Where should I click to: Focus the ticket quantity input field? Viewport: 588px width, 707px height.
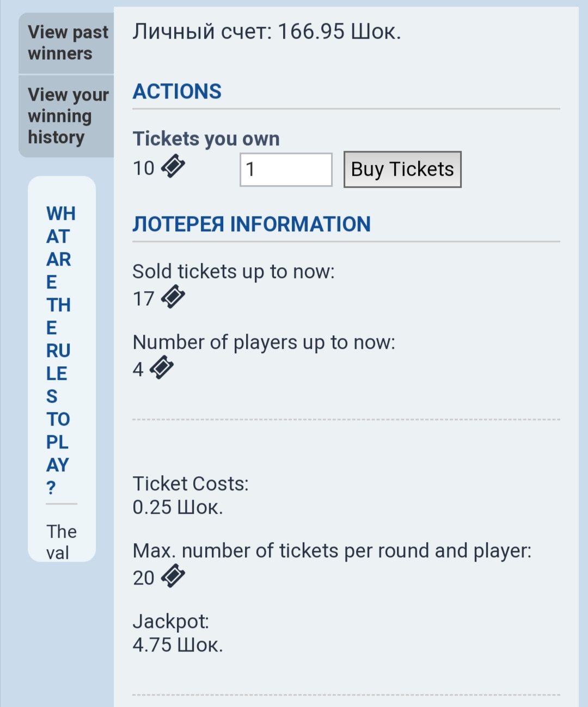point(286,170)
